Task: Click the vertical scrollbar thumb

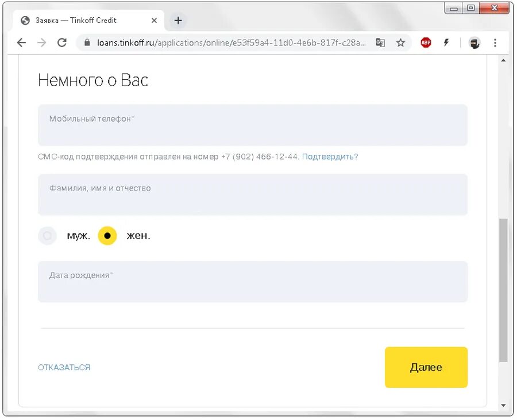Action: (503, 290)
